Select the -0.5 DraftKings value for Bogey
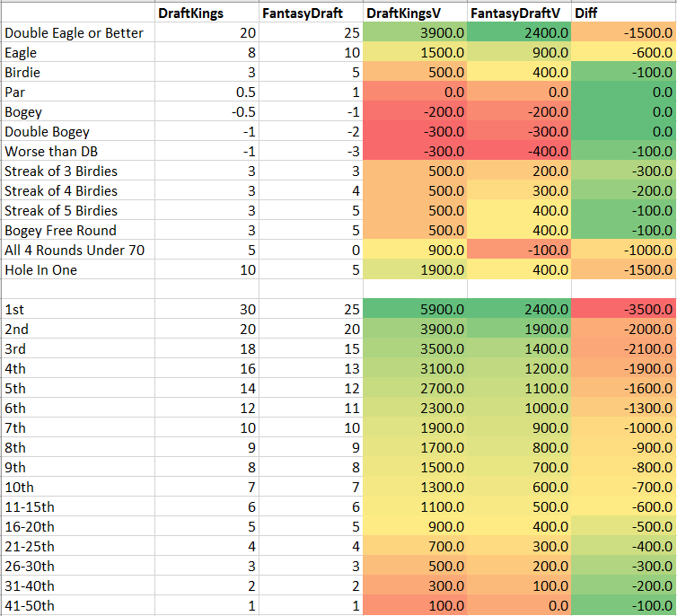The image size is (677, 616). (207, 112)
